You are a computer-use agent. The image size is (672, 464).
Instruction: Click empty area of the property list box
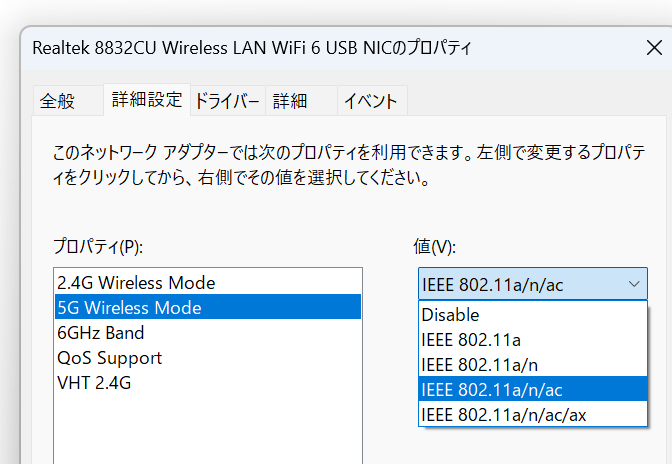(208, 430)
